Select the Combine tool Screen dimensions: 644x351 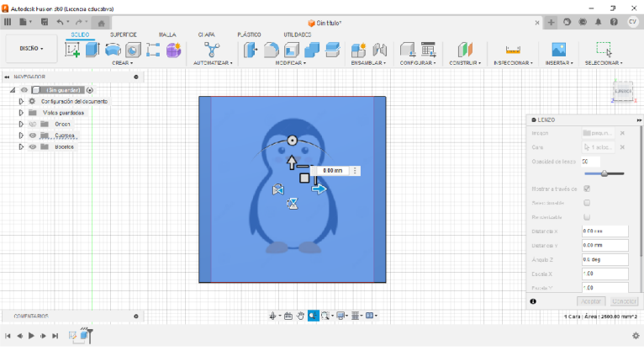[312, 51]
